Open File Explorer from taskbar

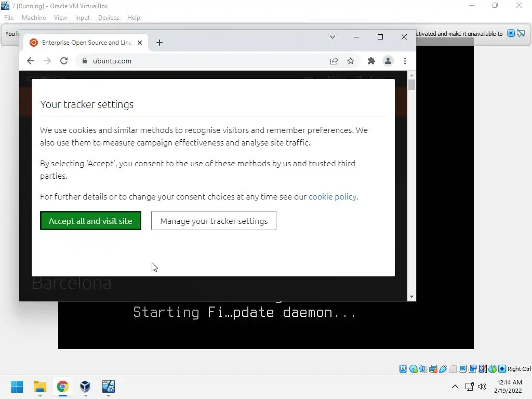pyautogui.click(x=39, y=387)
